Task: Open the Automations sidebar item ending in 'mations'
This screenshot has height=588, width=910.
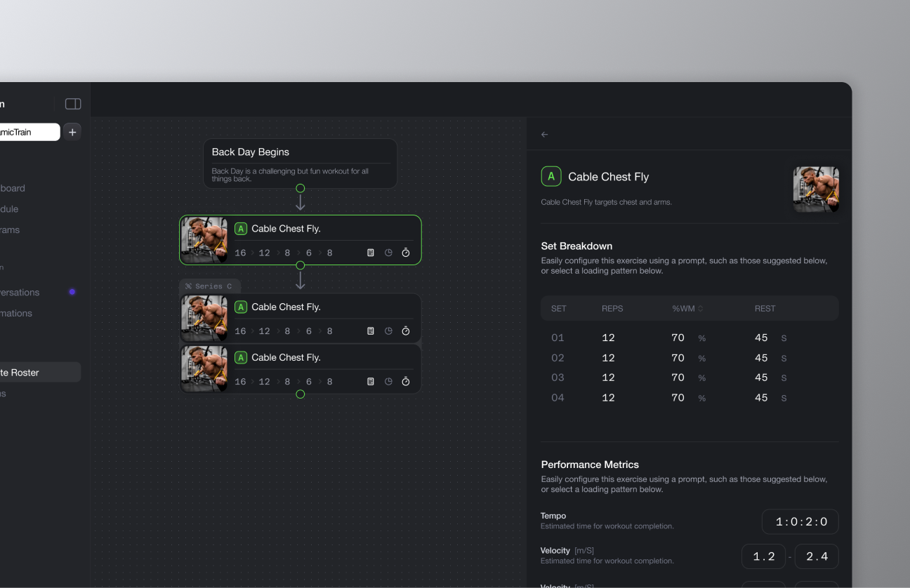Action: pos(16,314)
